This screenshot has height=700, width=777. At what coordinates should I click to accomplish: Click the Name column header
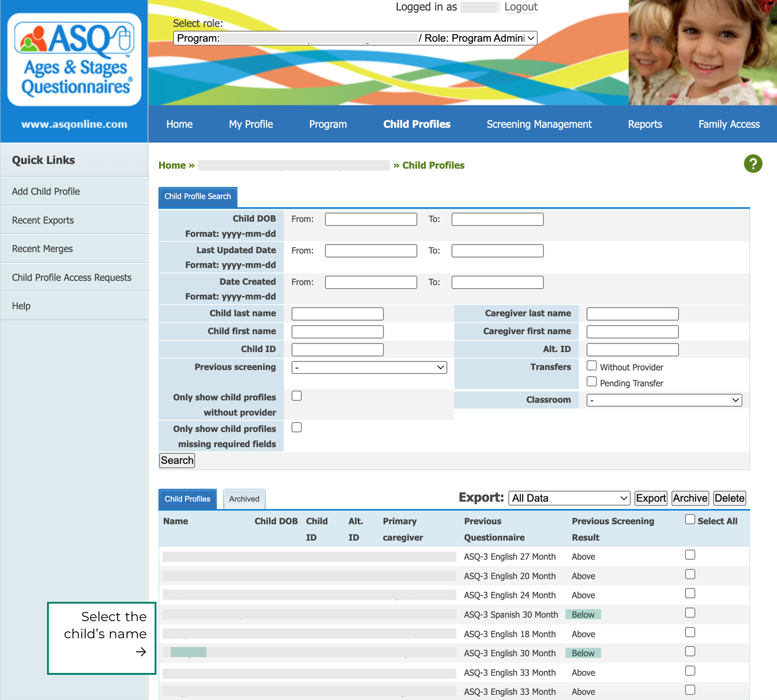[x=175, y=521]
